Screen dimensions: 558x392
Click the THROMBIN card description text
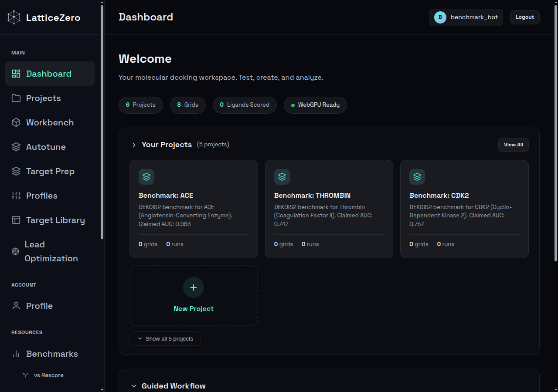(323, 216)
